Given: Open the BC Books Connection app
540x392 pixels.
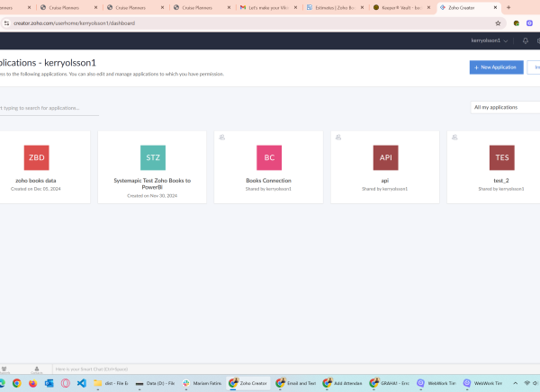Looking at the screenshot, I should [268, 158].
